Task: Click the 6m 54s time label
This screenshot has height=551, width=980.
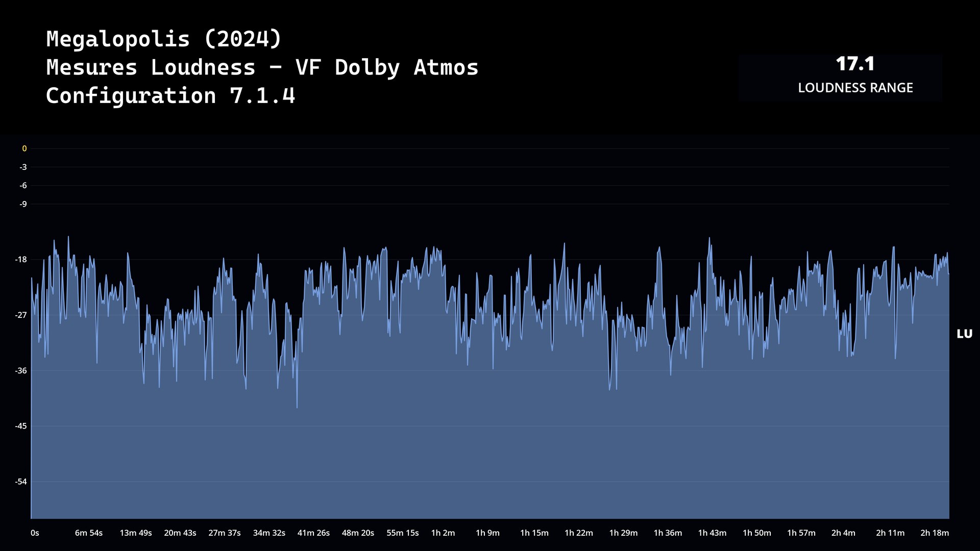Action: (89, 533)
